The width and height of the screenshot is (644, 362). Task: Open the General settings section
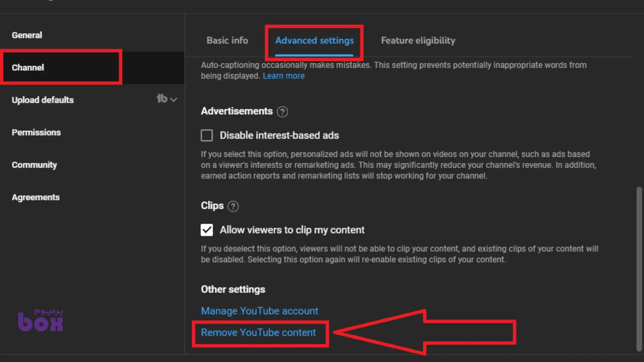(27, 35)
